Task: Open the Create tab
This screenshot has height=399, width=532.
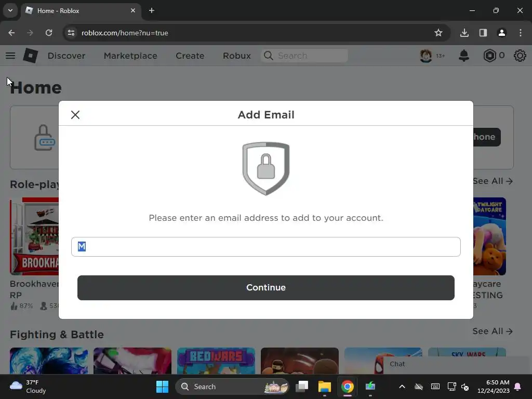Action: click(190, 56)
